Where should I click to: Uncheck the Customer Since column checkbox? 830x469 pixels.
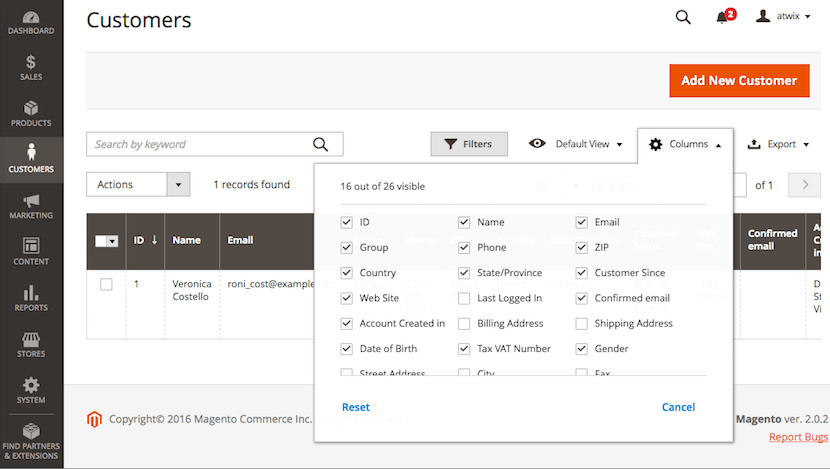click(x=582, y=273)
